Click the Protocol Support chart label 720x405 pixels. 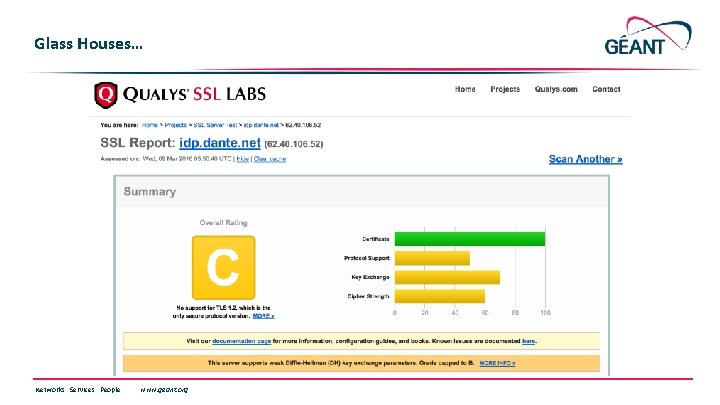[x=366, y=258]
